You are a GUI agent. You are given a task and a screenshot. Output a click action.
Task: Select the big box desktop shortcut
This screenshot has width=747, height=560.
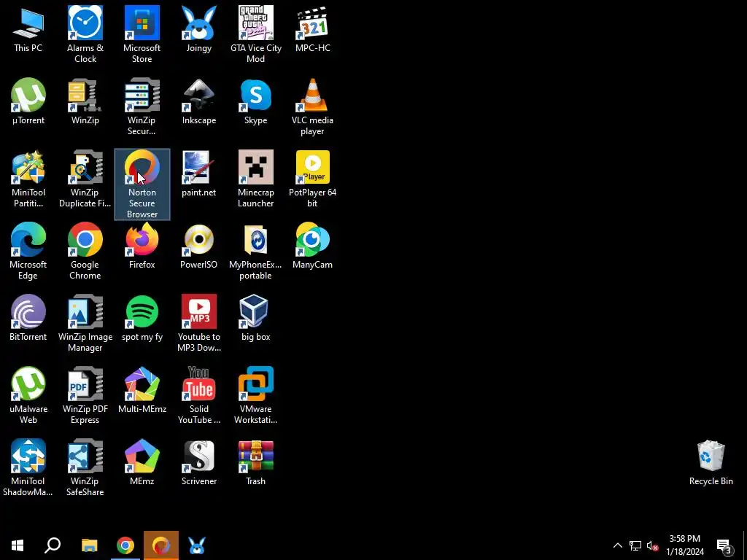(x=256, y=318)
